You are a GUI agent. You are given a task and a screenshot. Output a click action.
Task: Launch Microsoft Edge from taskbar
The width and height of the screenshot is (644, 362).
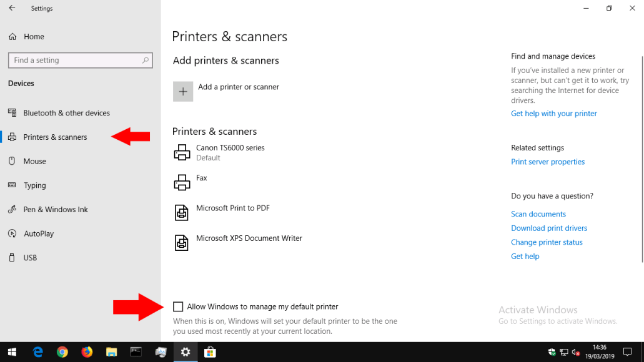tap(37, 352)
